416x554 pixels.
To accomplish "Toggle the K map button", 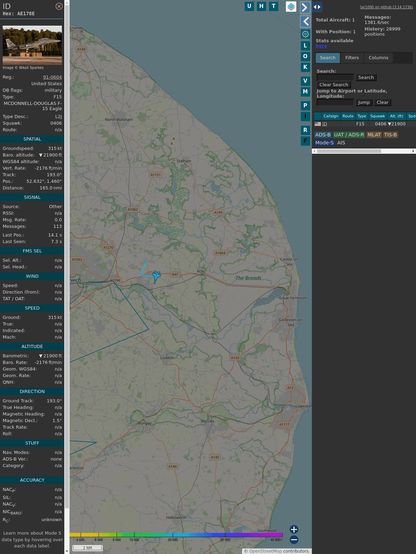I will point(305,67).
